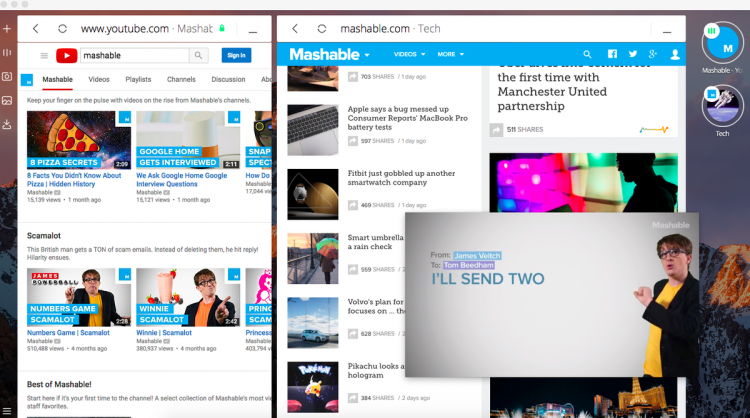The height and width of the screenshot is (418, 750).
Task: Select the Tech astronaut tab bubble on right
Action: tap(722, 106)
